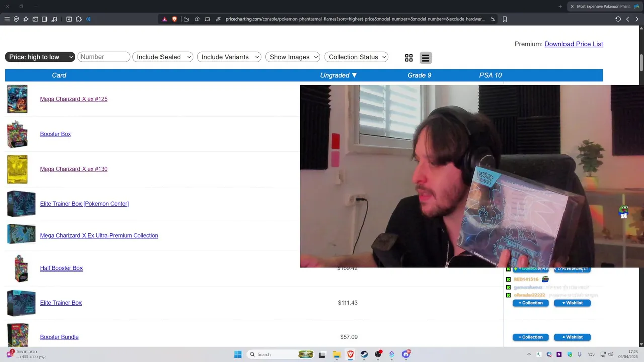This screenshot has width=644, height=362.
Task: Sort by the Card column header
Action: coord(59,75)
